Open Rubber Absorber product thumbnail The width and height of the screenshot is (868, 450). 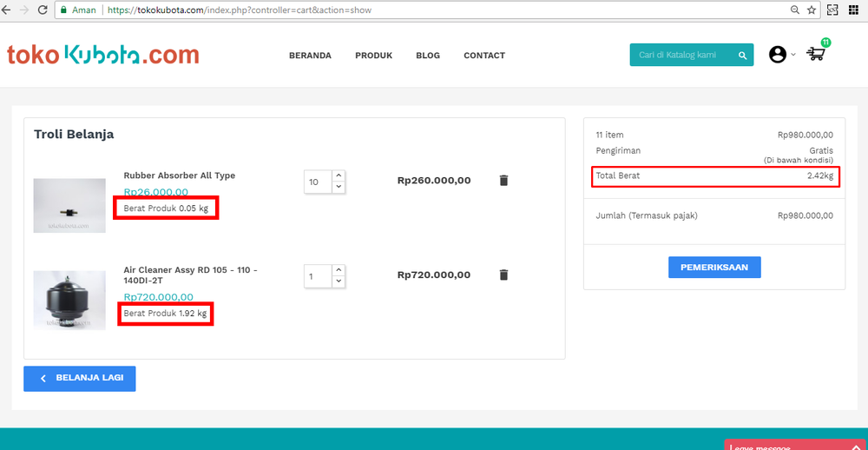coord(69,206)
